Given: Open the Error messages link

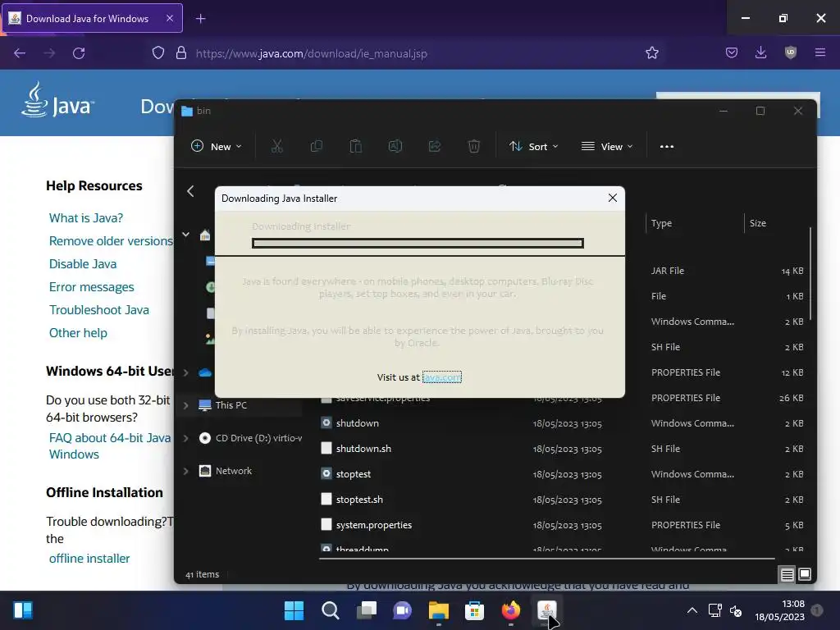Looking at the screenshot, I should (x=92, y=287).
